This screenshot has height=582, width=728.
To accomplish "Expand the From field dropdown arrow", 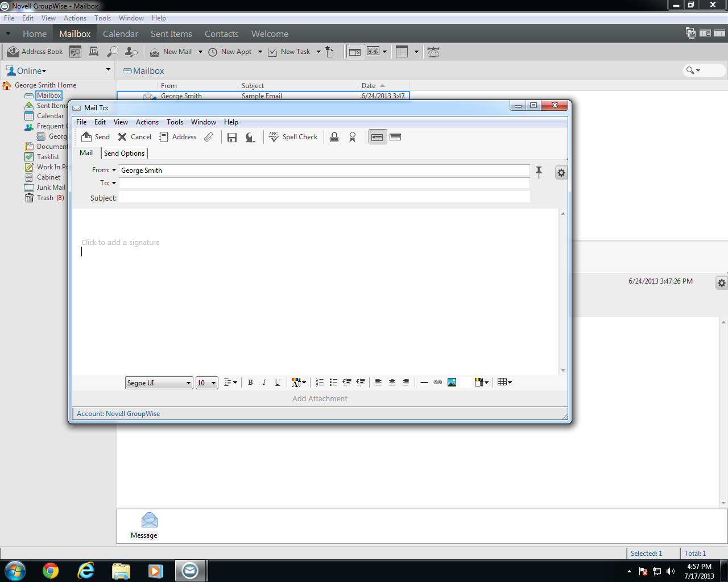I will [114, 170].
